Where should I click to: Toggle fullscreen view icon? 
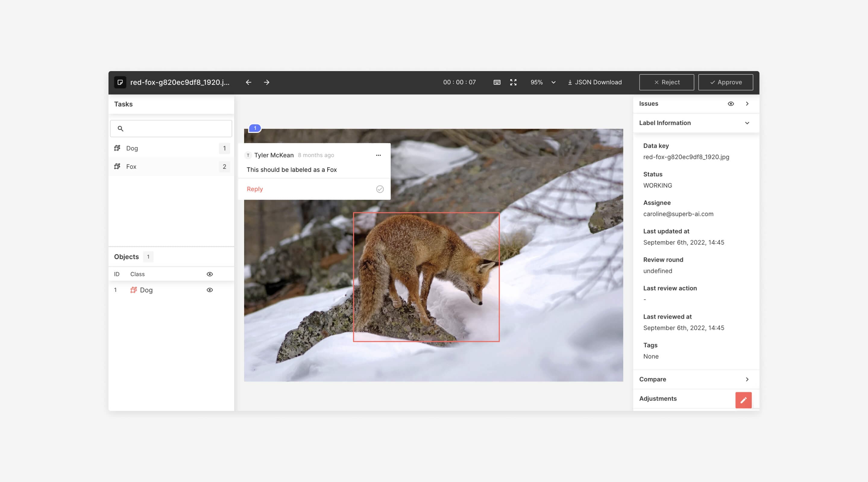click(x=513, y=82)
